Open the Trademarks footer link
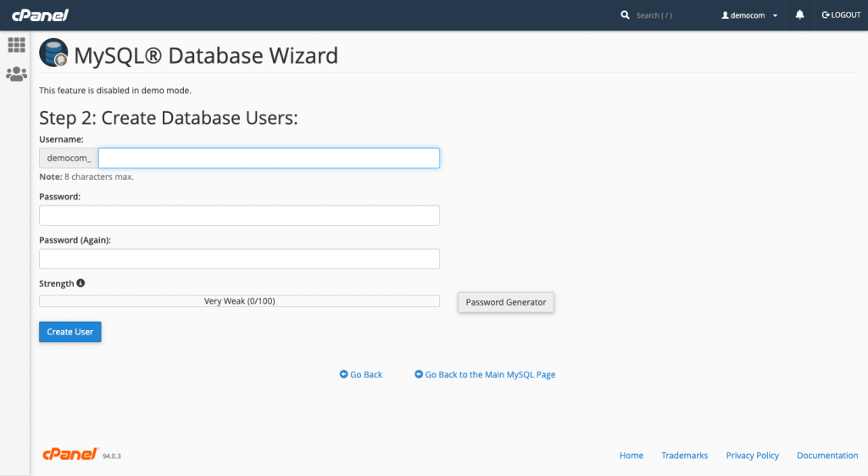868x476 pixels. pos(684,456)
